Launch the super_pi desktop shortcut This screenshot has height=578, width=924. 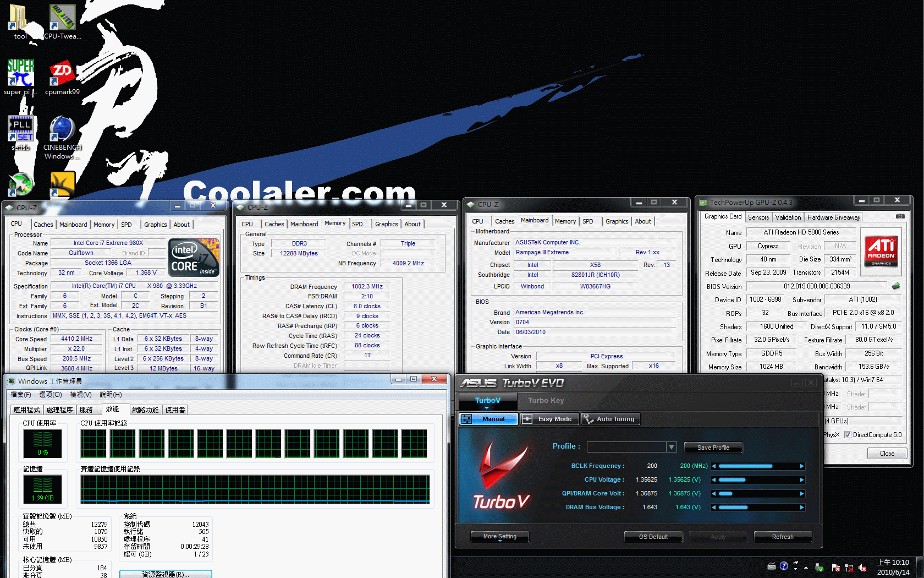(x=20, y=77)
